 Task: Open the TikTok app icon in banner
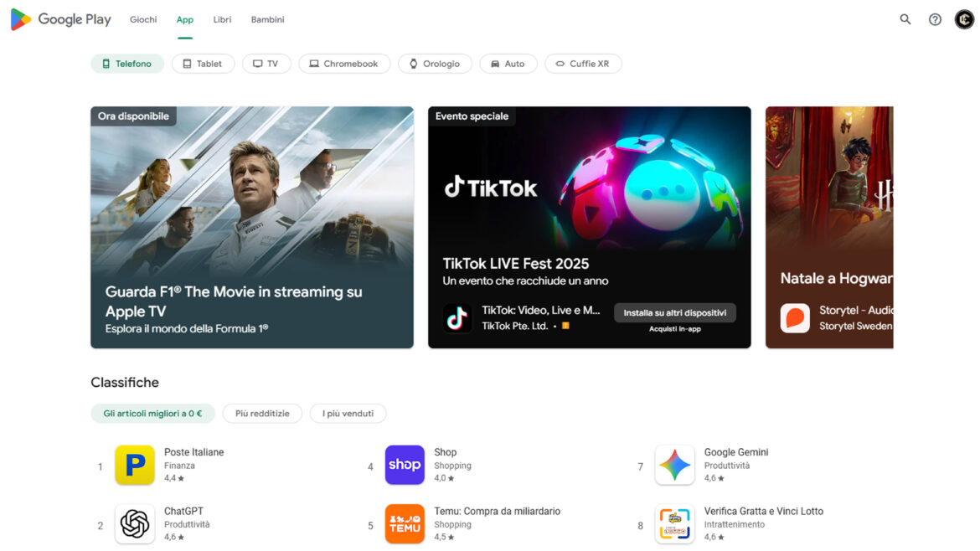[457, 318]
